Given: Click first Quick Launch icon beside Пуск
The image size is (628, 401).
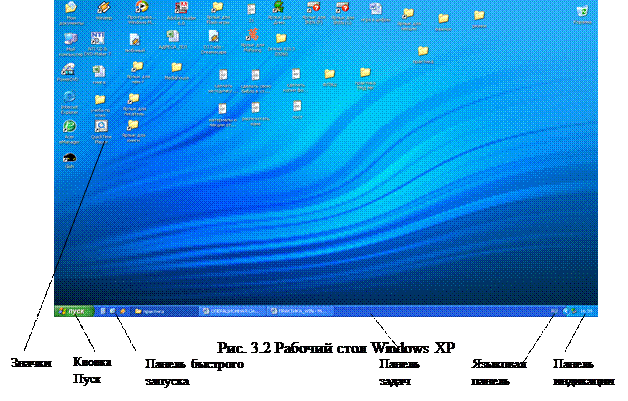Looking at the screenshot, I should tap(103, 311).
